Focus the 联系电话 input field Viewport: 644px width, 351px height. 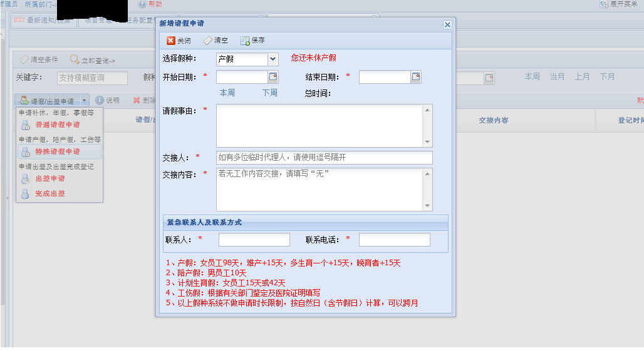(395, 240)
